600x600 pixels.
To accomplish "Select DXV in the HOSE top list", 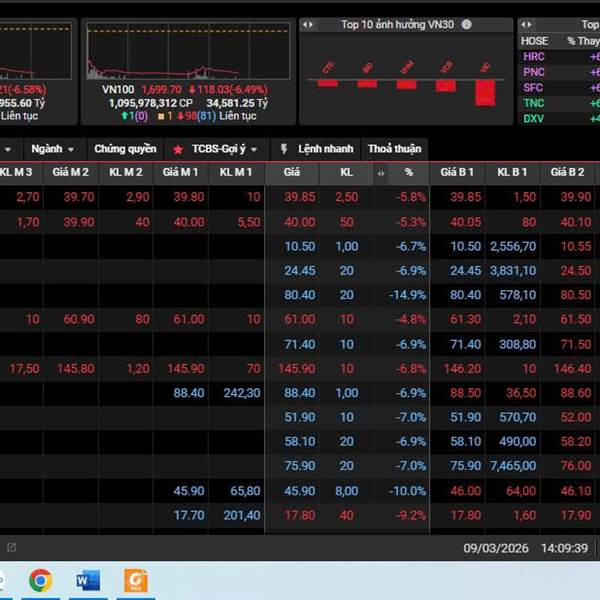I will (x=533, y=119).
